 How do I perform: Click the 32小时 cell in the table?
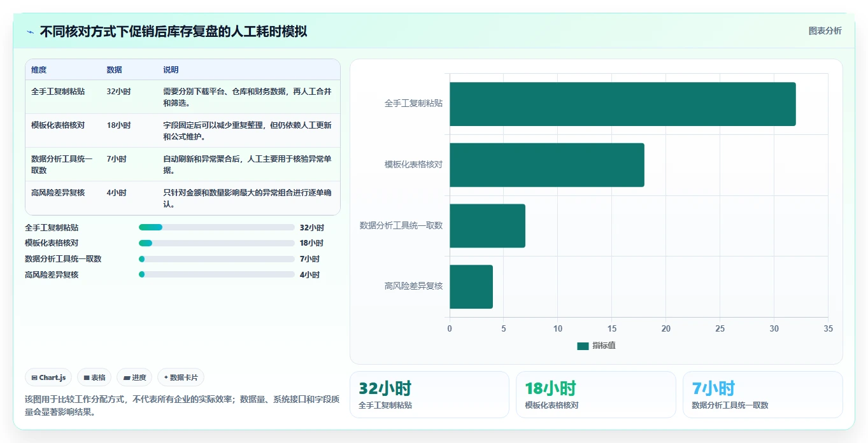tap(119, 92)
